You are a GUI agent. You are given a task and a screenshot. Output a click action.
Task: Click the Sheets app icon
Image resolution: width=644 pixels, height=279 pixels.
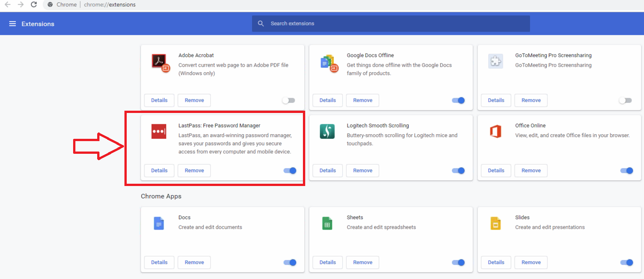[x=327, y=223]
